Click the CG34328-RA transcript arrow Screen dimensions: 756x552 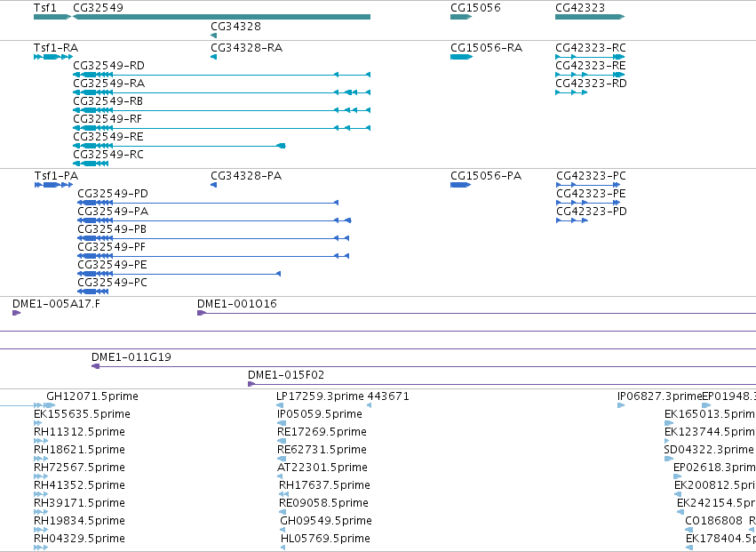pyautogui.click(x=213, y=57)
